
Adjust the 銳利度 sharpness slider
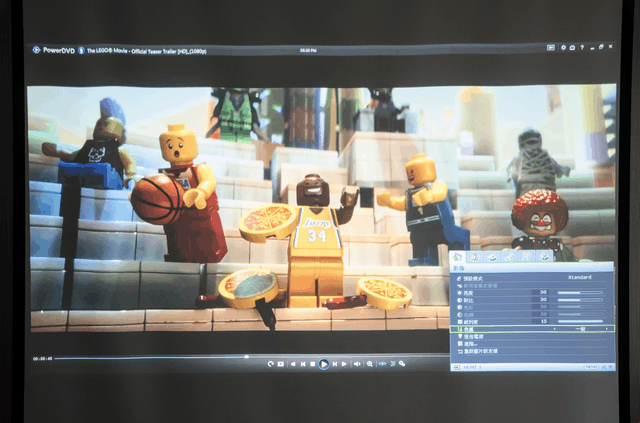[580, 321]
